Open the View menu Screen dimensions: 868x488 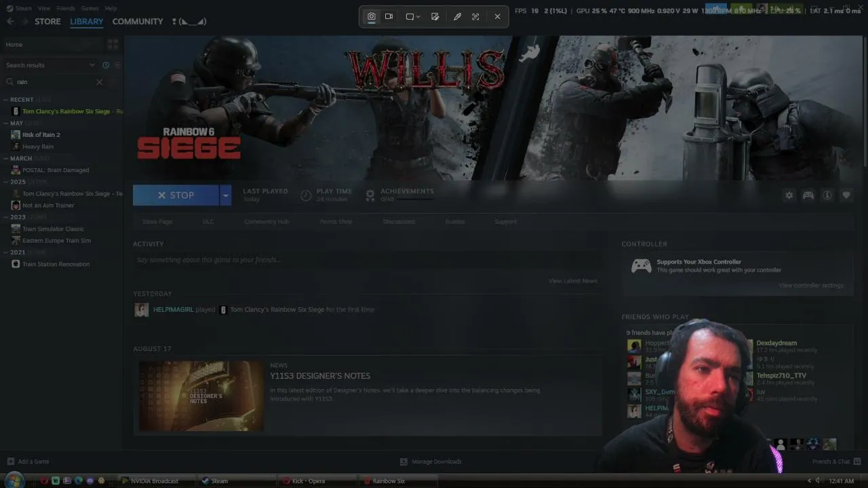click(x=44, y=8)
